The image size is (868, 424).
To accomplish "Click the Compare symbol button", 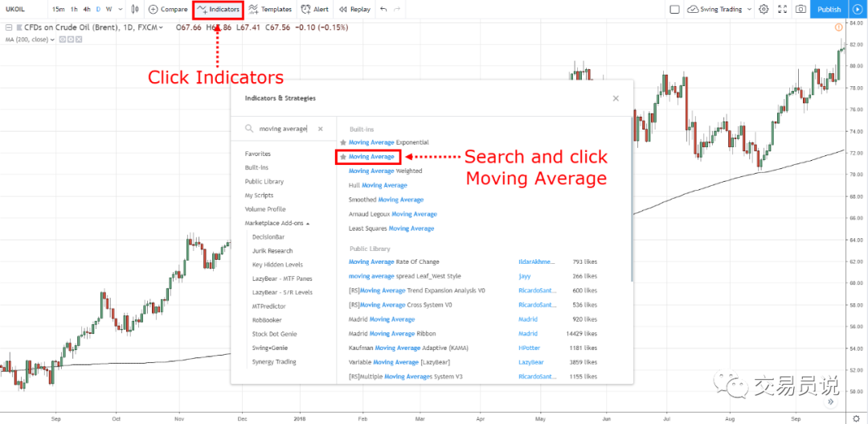I will (168, 9).
